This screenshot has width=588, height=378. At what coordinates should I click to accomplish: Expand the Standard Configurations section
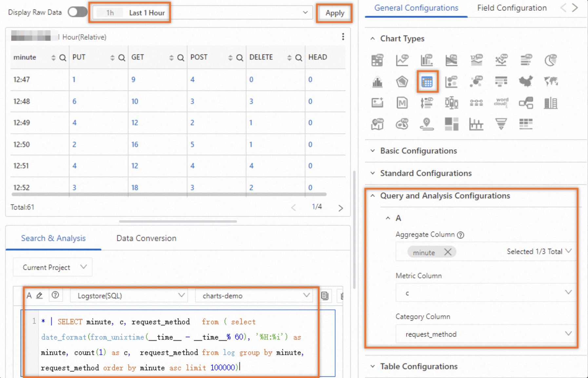[x=373, y=173]
